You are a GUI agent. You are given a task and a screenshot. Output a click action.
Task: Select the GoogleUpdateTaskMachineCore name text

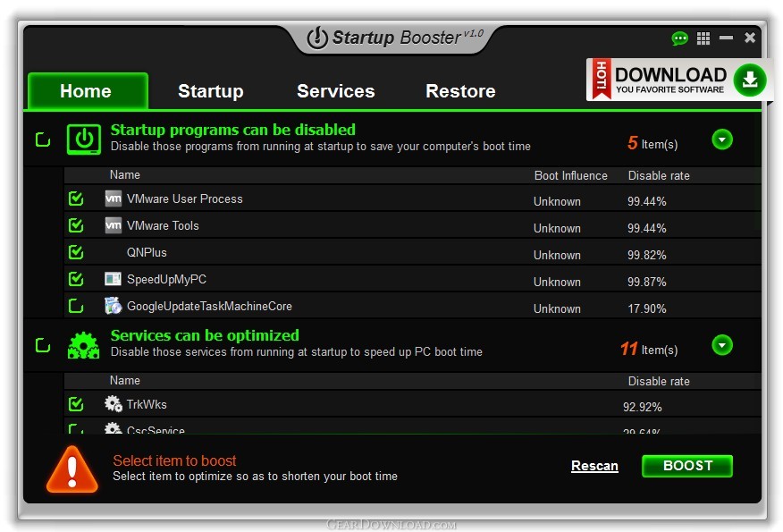[x=209, y=306]
